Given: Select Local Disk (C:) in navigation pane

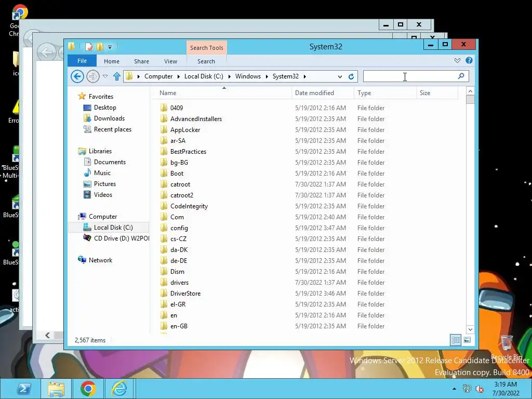Looking at the screenshot, I should point(109,228).
